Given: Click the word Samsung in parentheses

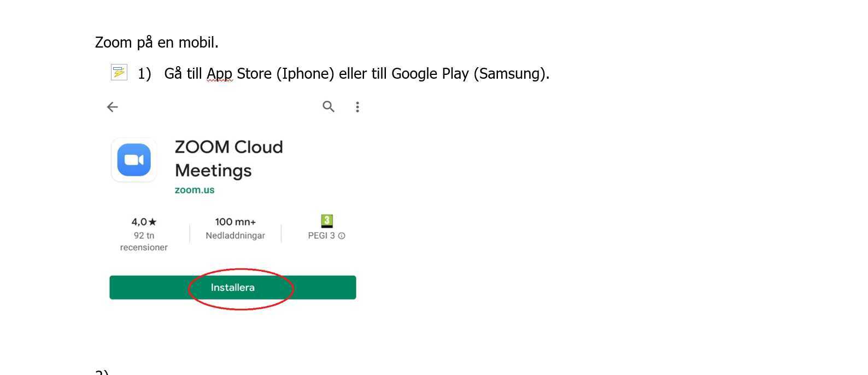Looking at the screenshot, I should tap(509, 74).
